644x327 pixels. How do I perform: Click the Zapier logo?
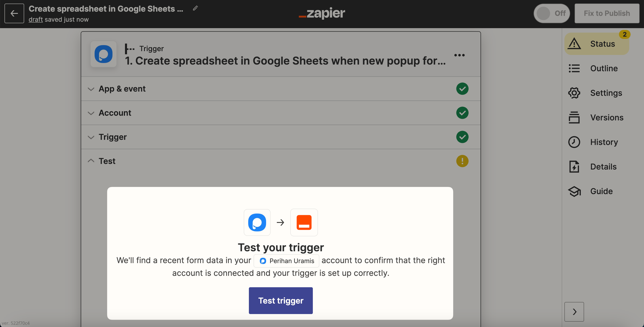pyautogui.click(x=322, y=13)
